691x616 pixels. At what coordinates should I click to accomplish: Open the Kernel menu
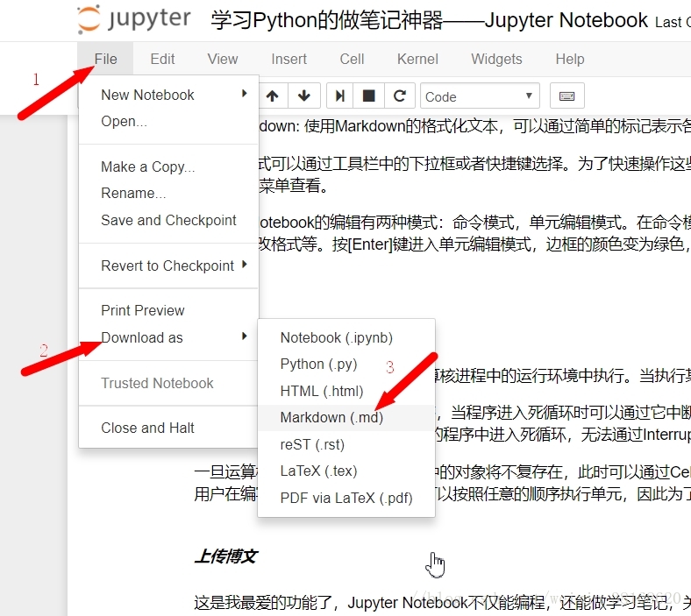pos(417,59)
